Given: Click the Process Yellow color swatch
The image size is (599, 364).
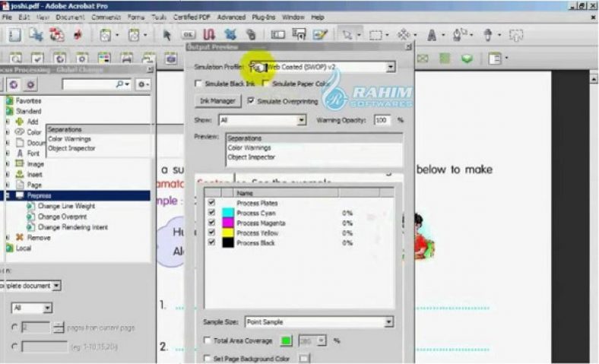Looking at the screenshot, I should tap(228, 233).
